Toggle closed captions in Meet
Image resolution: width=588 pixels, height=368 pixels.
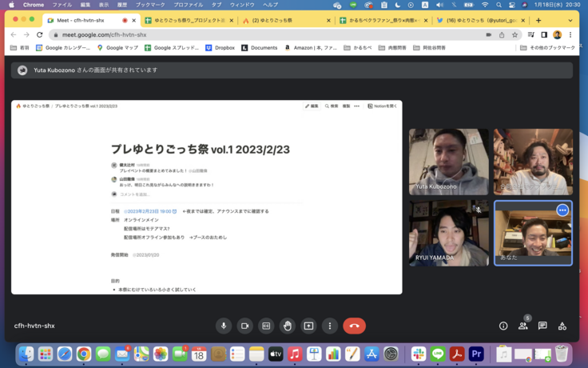point(266,326)
